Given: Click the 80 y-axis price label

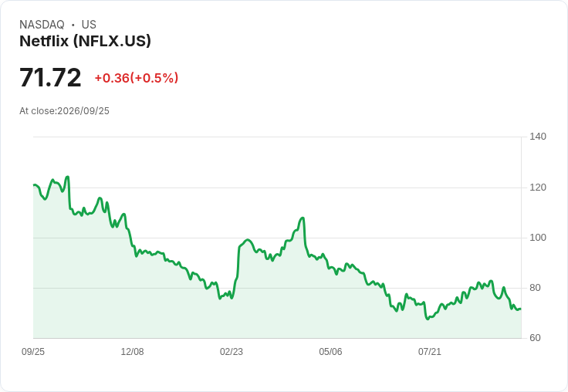Looking at the screenshot, I should click(535, 288).
